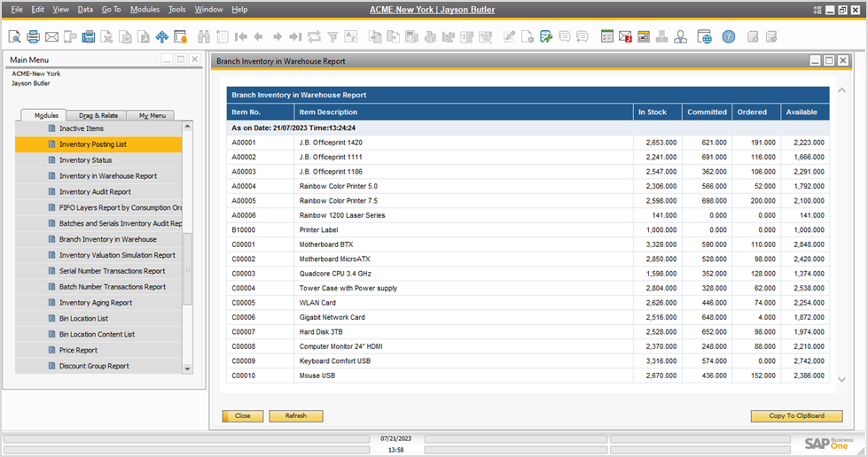Switch to the Drag & Relate tab
The width and height of the screenshot is (868, 457).
pos(98,115)
